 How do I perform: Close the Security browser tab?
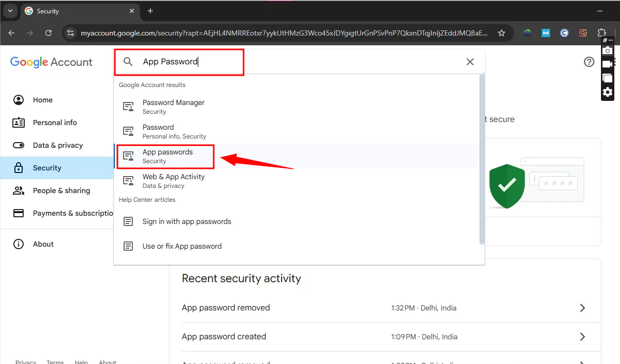click(x=132, y=11)
